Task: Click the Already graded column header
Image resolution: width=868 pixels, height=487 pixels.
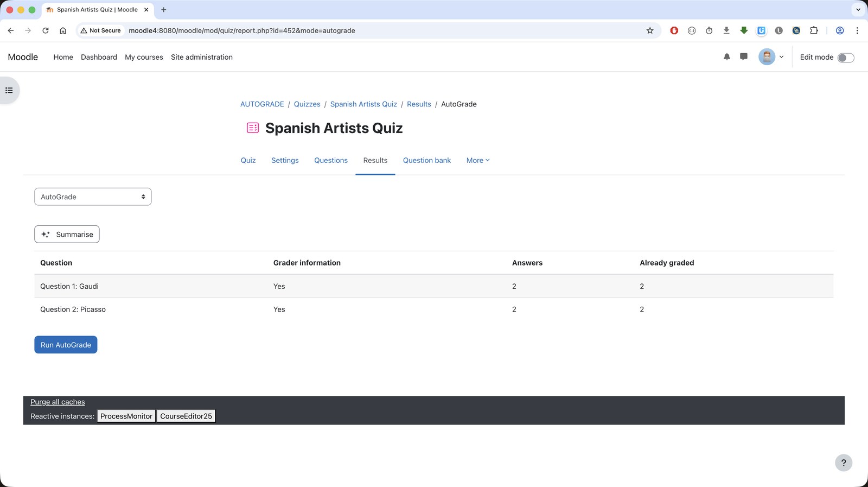Action: pyautogui.click(x=667, y=263)
